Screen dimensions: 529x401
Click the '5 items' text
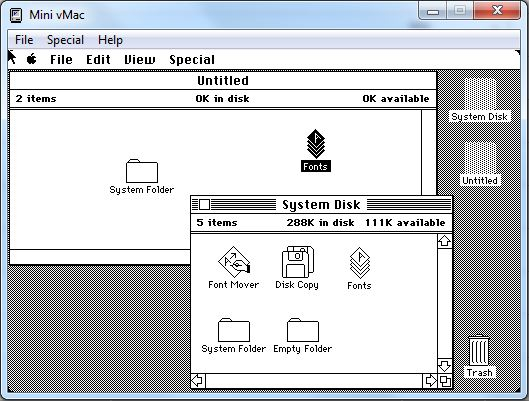point(217,223)
